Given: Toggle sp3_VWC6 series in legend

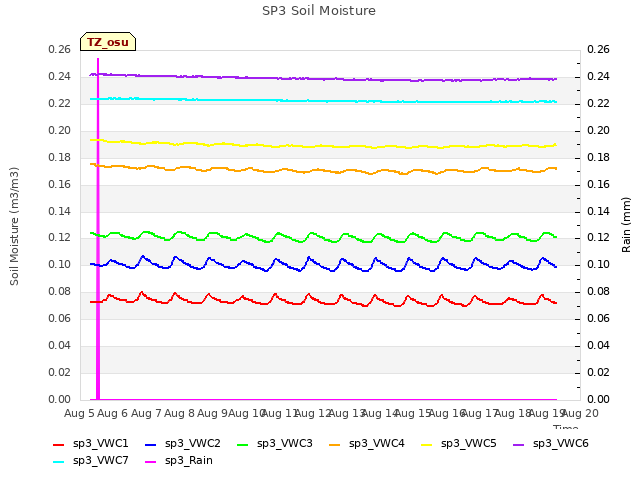Looking at the screenshot, I should pos(551,444).
